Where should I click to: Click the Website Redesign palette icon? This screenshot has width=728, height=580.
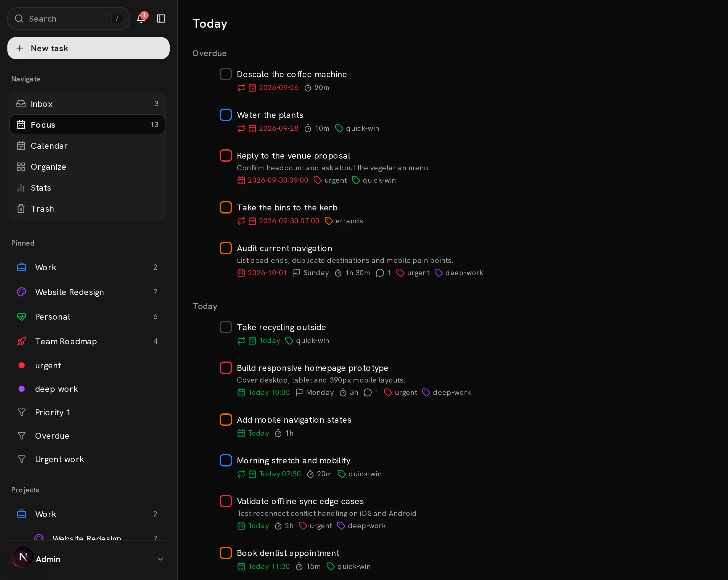pyautogui.click(x=22, y=292)
